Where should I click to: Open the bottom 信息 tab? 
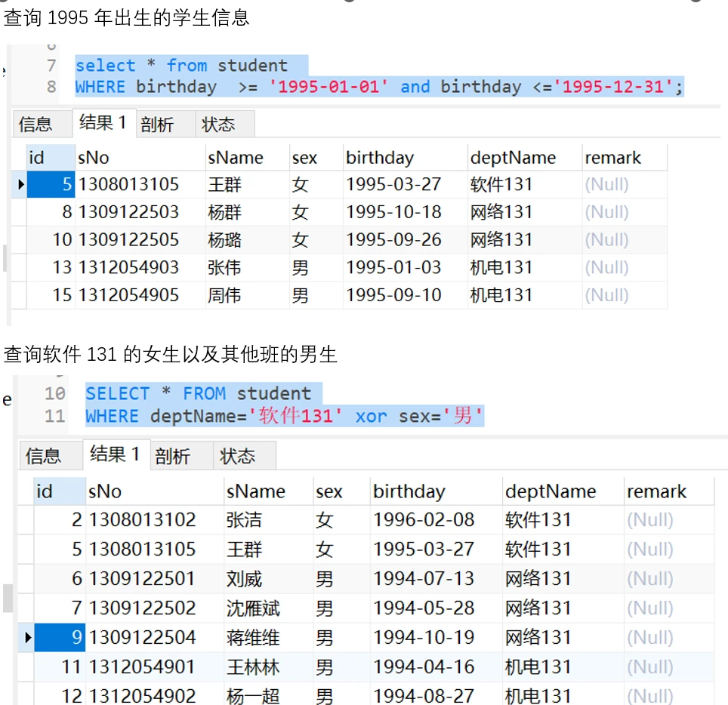pos(43,456)
